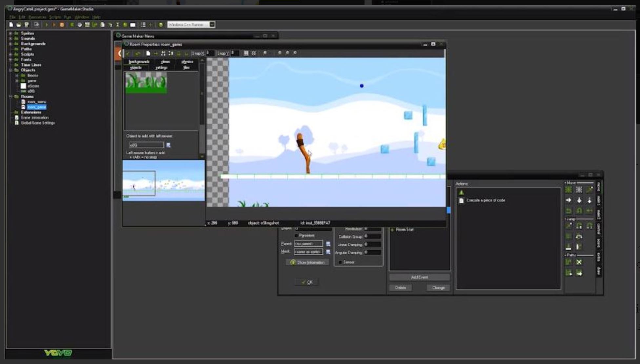
Task: Click the room minimap preview thumbnail
Action: coord(163,180)
